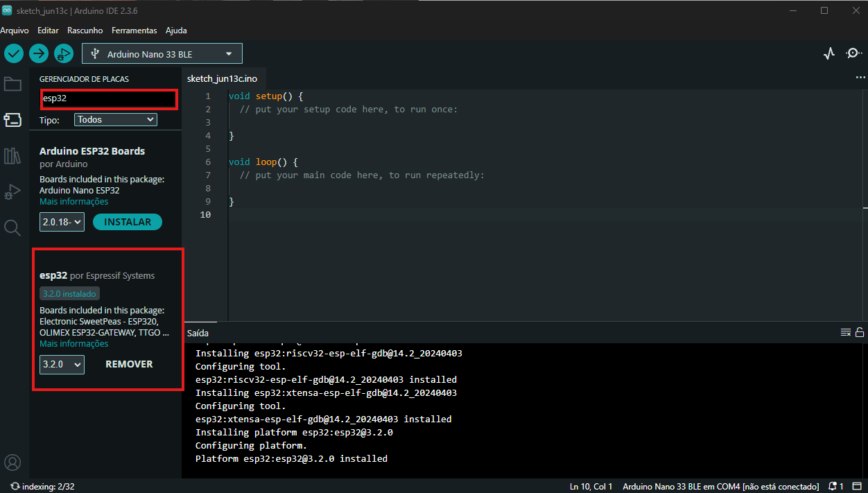
Task: Upload the sketch with arrow button
Action: [x=39, y=53]
